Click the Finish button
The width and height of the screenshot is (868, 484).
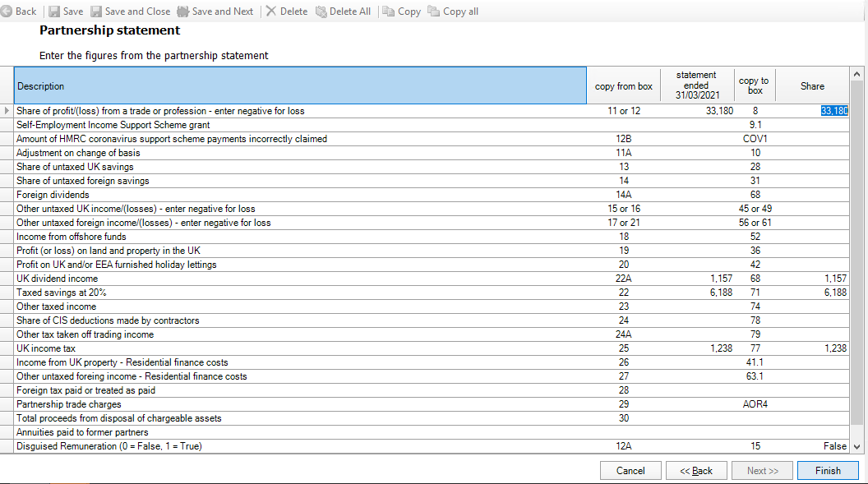(828, 471)
